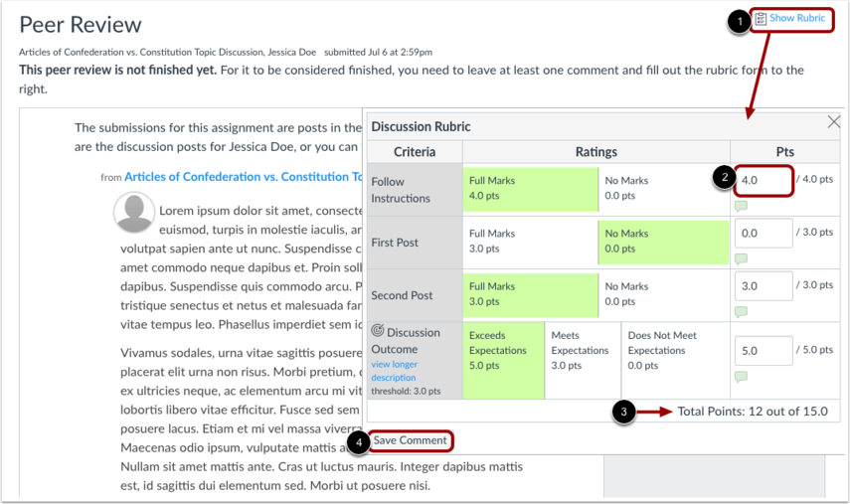This screenshot has width=850, height=504.
Task: Select No Marks rating for Follow Instructions
Action: point(664,189)
